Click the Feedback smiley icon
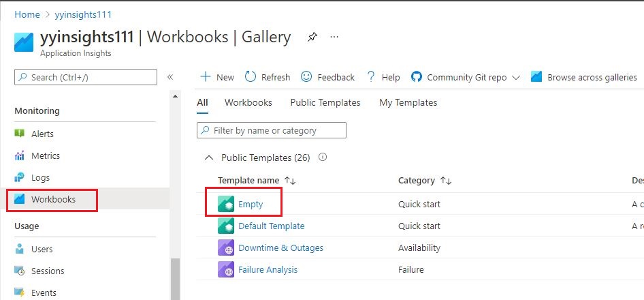 pyautogui.click(x=307, y=77)
